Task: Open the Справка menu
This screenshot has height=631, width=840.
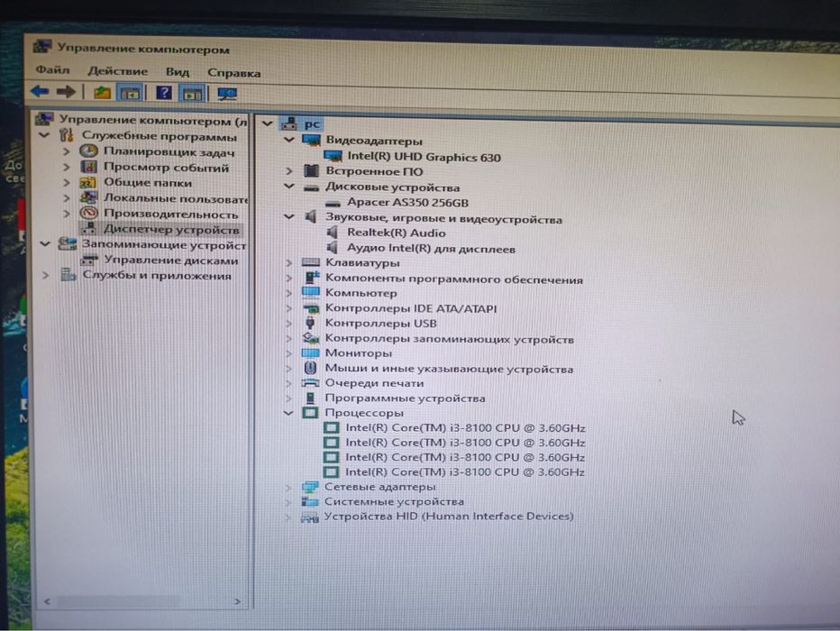Action: coord(234,72)
